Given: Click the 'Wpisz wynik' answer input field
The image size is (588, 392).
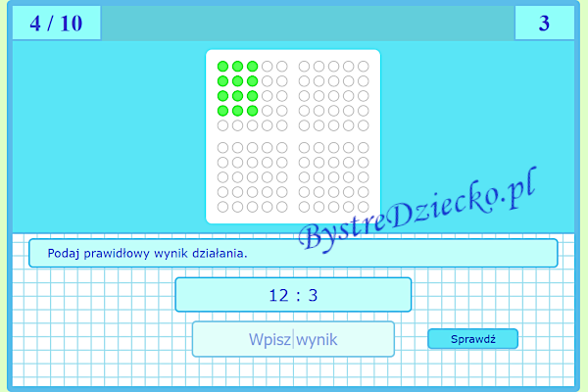Looking at the screenshot, I should click(293, 339).
